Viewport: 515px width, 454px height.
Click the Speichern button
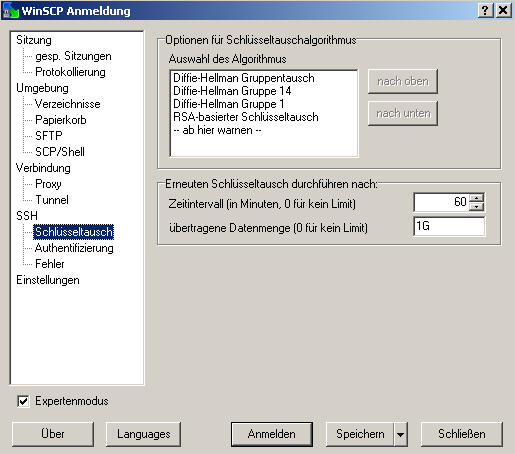(360, 434)
